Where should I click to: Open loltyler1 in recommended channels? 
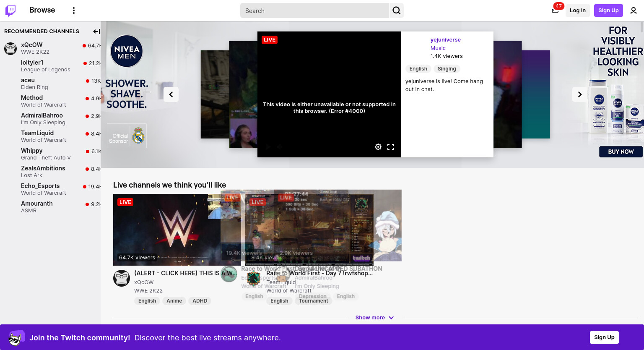click(x=50, y=66)
